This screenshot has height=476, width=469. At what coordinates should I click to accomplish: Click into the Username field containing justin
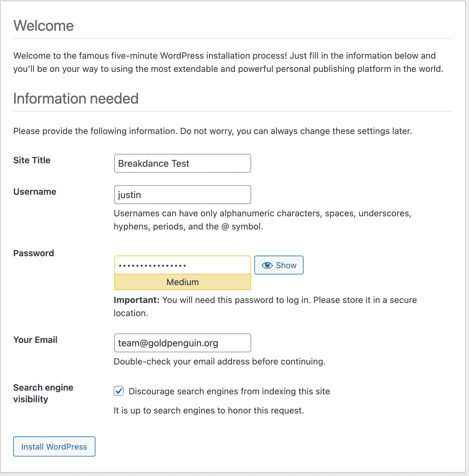click(x=182, y=195)
